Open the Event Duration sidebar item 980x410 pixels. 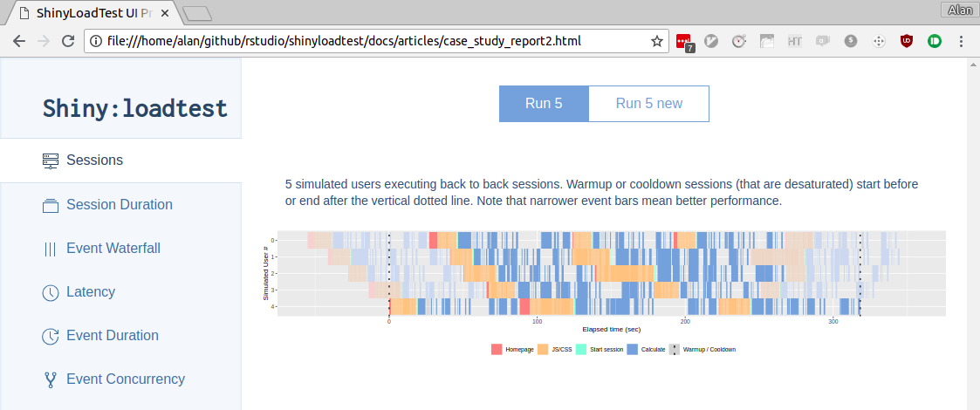coord(112,336)
